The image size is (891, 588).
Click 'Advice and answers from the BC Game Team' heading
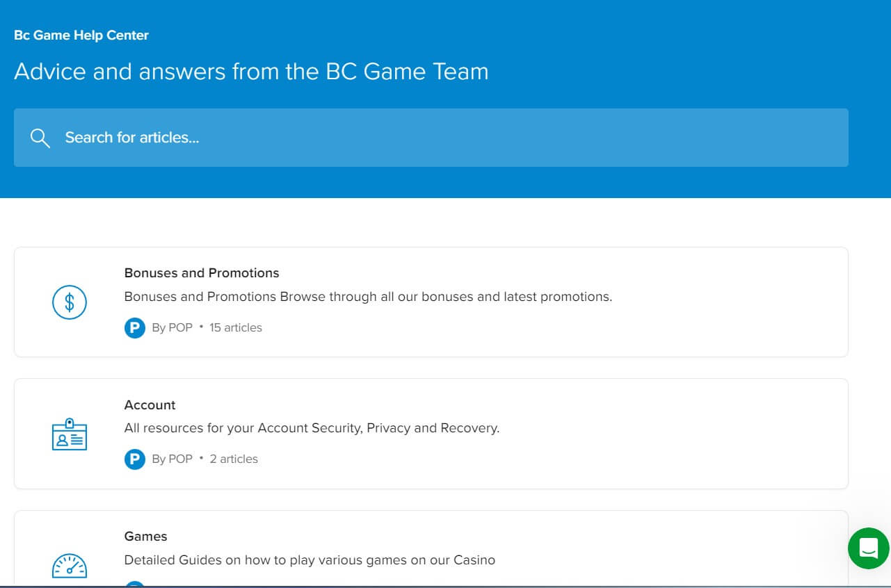[251, 72]
